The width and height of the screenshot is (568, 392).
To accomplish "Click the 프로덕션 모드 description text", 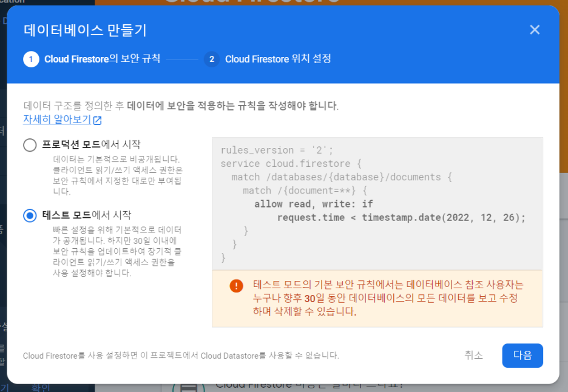I will (118, 175).
